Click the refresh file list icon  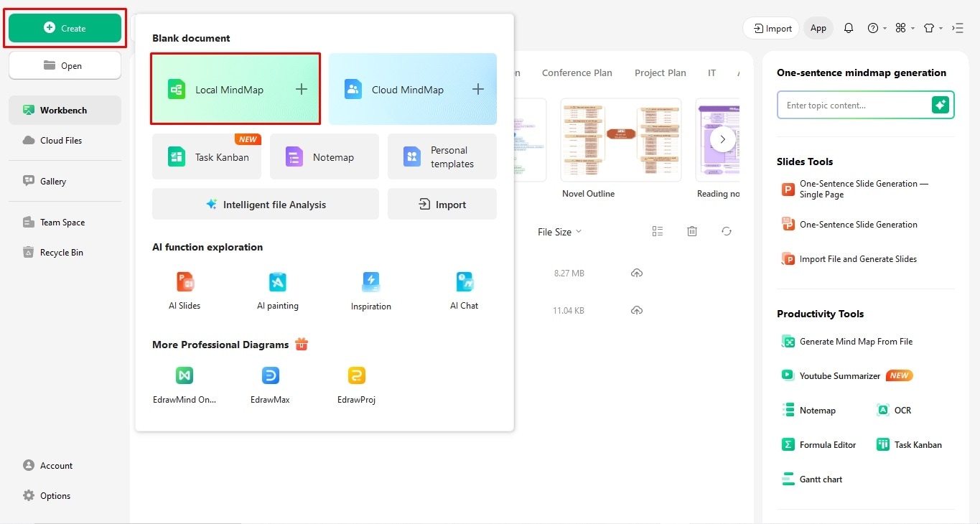[727, 231]
